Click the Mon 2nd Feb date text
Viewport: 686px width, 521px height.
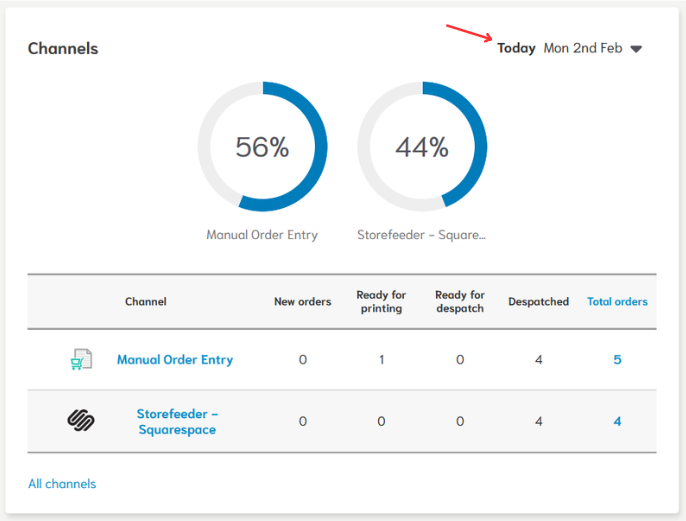pyautogui.click(x=582, y=48)
